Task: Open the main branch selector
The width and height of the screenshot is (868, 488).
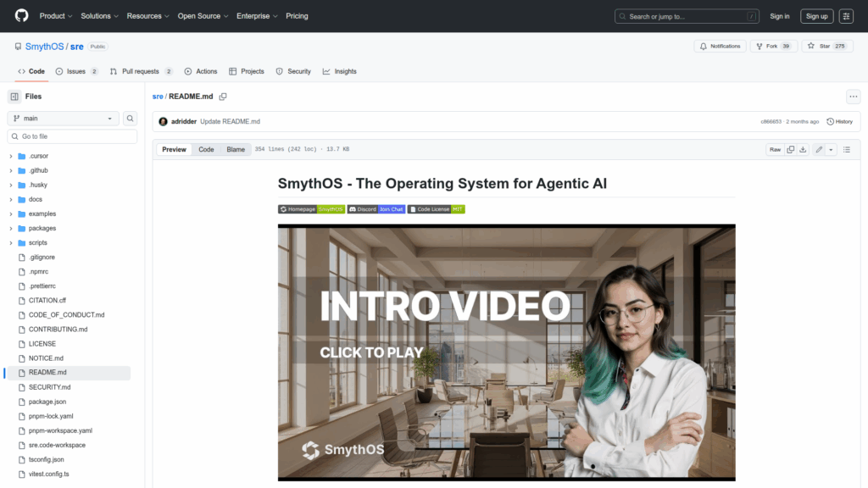Action: pyautogui.click(x=63, y=119)
